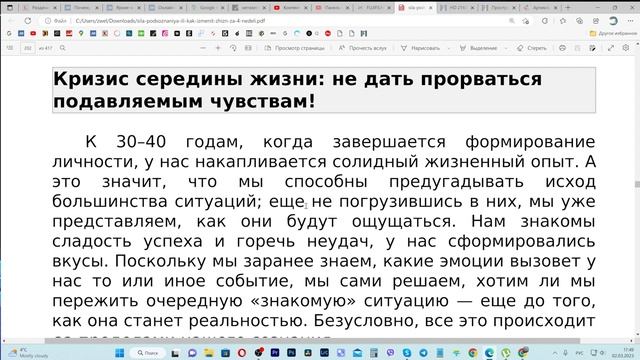This screenshot has height=360, width=640.
Task: Open the Windows Start menu
Action: click(120, 353)
